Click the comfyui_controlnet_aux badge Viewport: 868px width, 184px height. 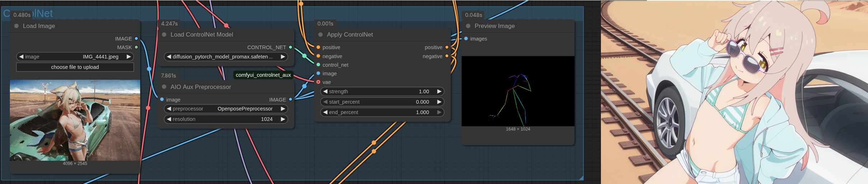tap(263, 75)
